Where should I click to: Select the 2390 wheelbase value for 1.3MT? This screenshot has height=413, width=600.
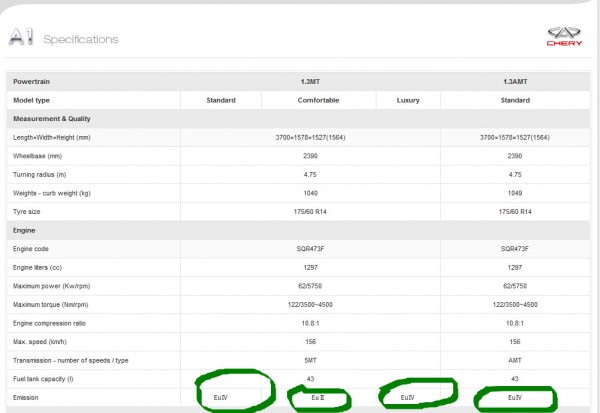(x=310, y=156)
